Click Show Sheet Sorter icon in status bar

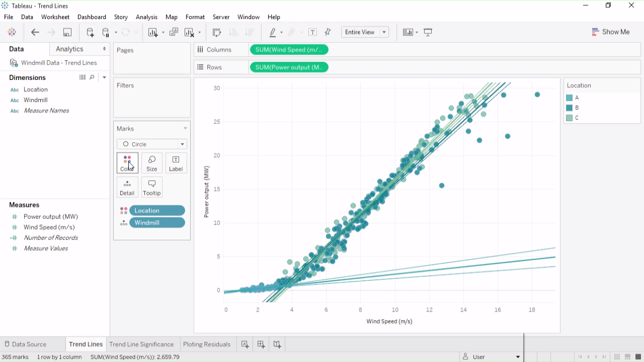[617, 357]
